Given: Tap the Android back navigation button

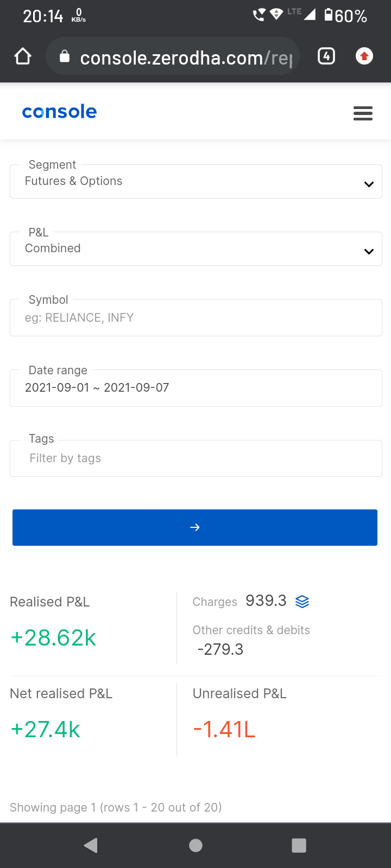Looking at the screenshot, I should [x=91, y=845].
